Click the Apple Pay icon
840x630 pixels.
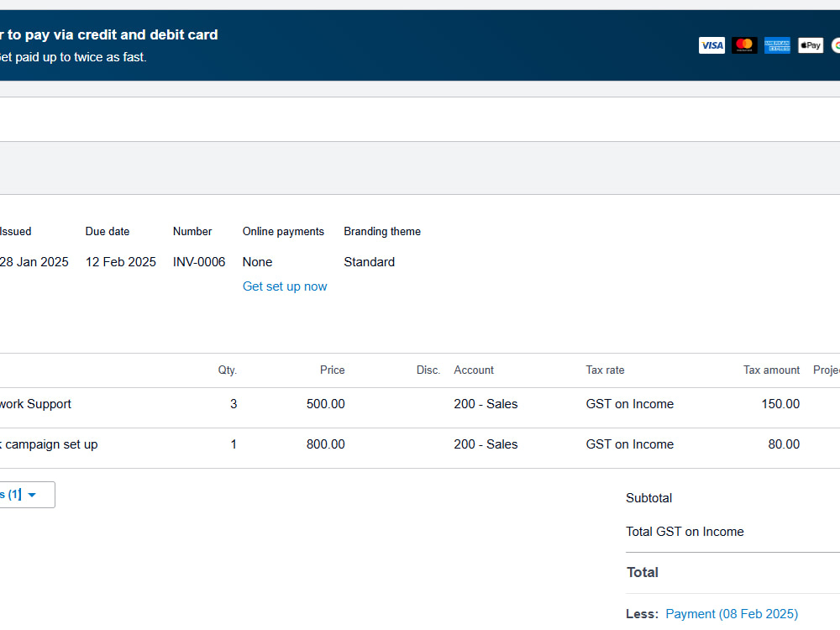click(810, 45)
